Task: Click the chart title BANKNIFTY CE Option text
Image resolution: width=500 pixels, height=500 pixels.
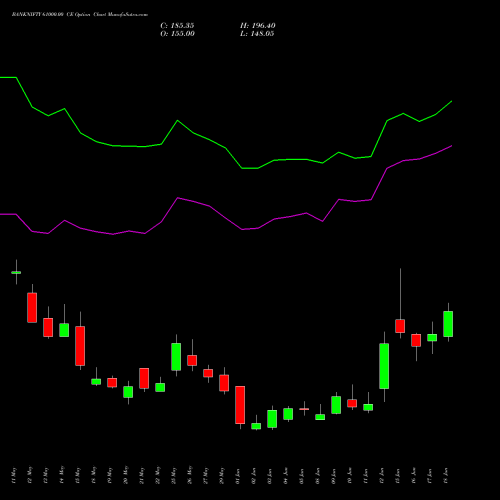Action: tap(80, 15)
